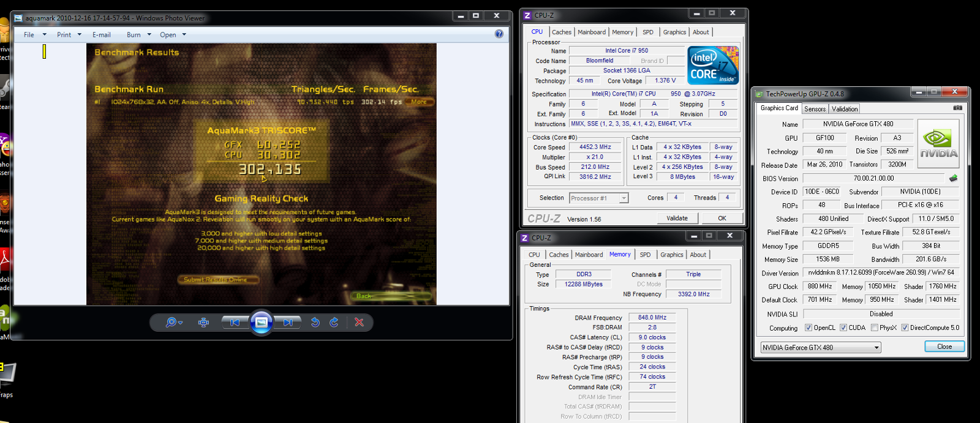The image size is (980, 423).
Task: Select Caches tab in lower CPU-Z window
Action: click(x=559, y=255)
